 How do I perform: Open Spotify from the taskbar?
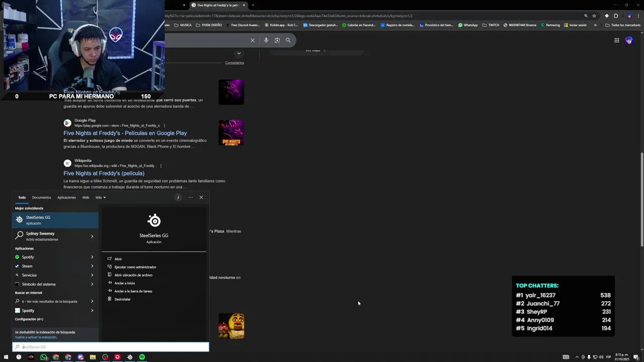point(142,357)
